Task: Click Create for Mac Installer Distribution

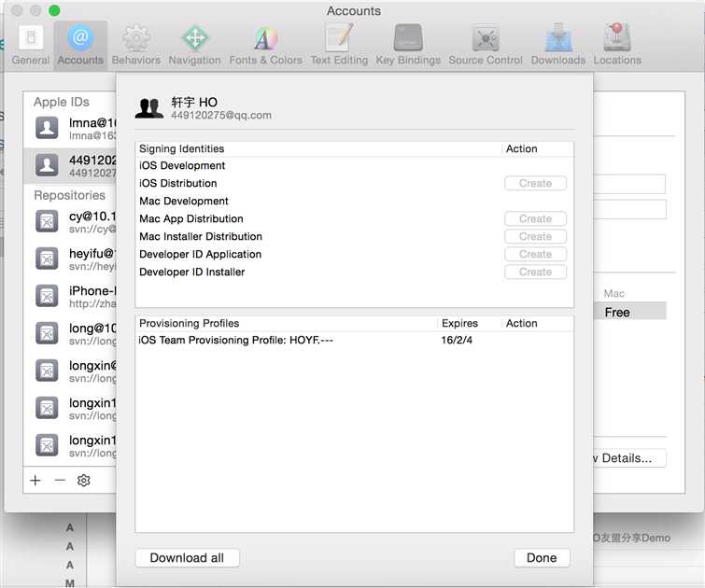Action: 535,236
